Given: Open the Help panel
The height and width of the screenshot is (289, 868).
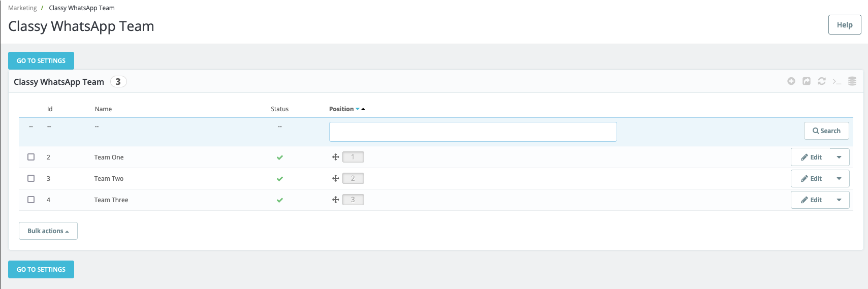Looking at the screenshot, I should [x=845, y=25].
